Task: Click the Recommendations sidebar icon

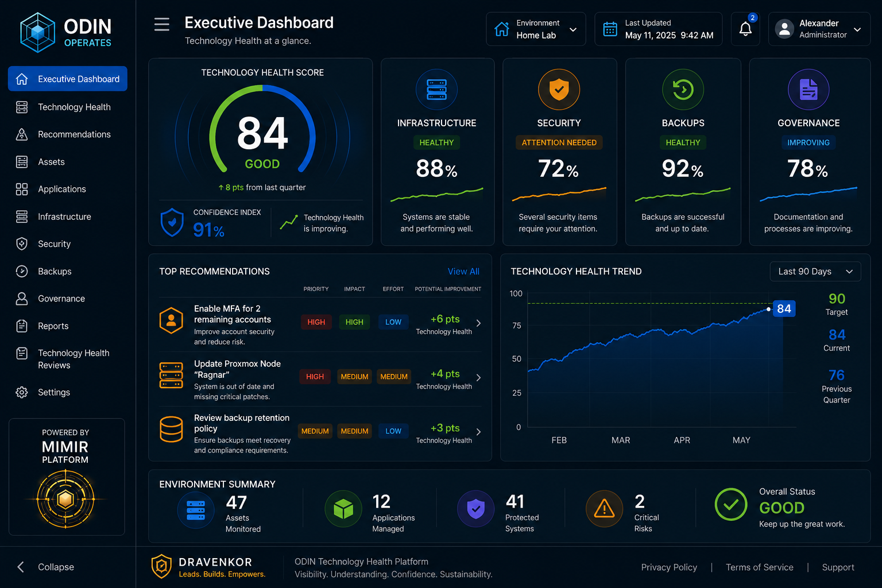Action: tap(22, 134)
